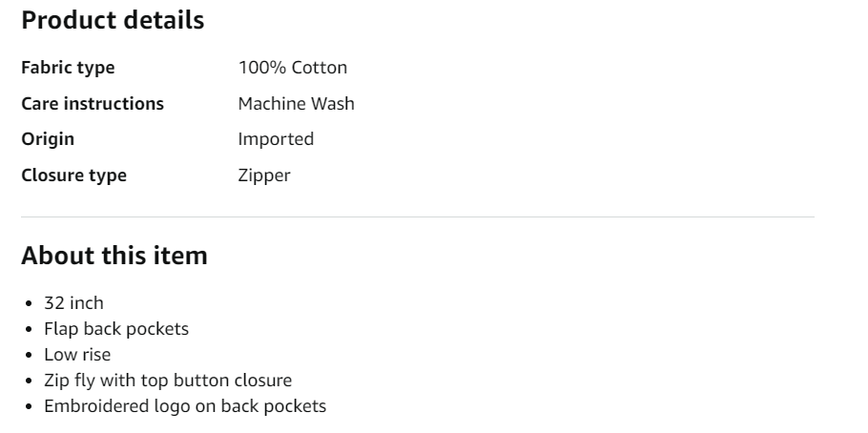Select the Zip fly with top button closure text
868x433 pixels.
pos(168,381)
